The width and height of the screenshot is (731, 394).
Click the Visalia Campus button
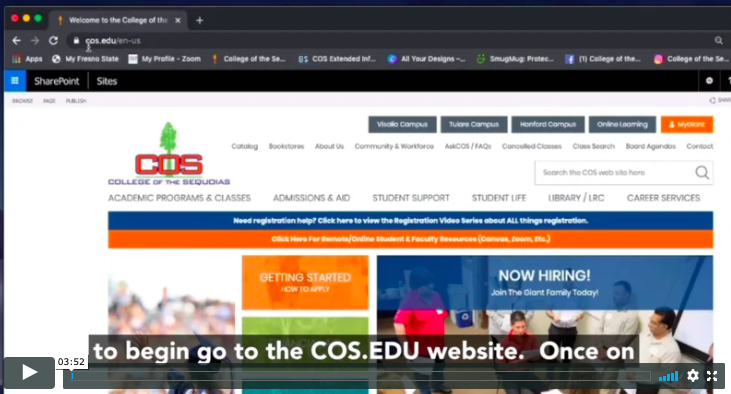(402, 124)
